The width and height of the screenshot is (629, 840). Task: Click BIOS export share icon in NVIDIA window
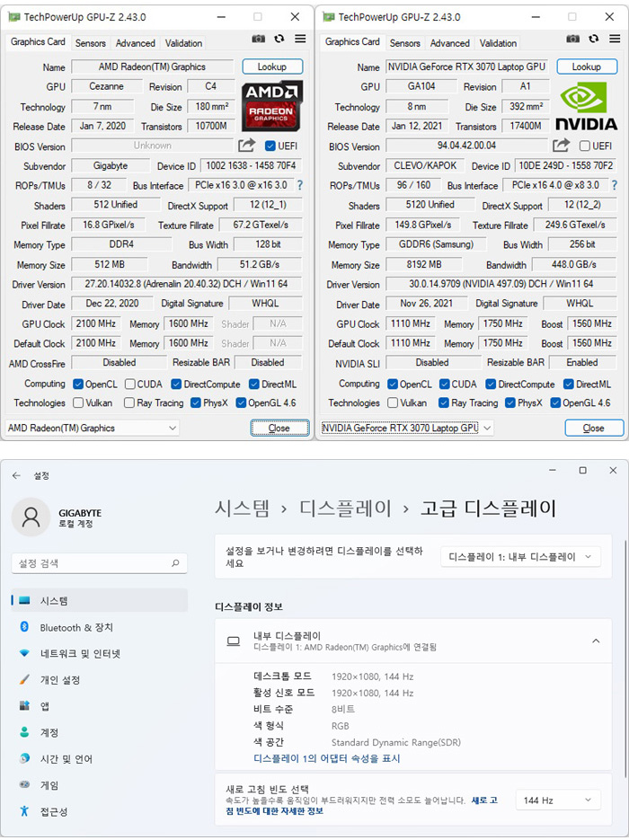(561, 146)
